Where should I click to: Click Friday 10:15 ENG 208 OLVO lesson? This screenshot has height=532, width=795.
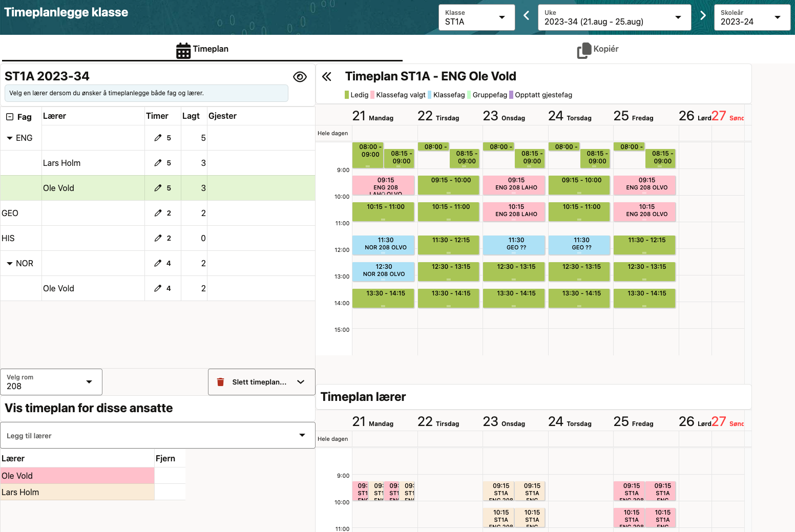644,211
